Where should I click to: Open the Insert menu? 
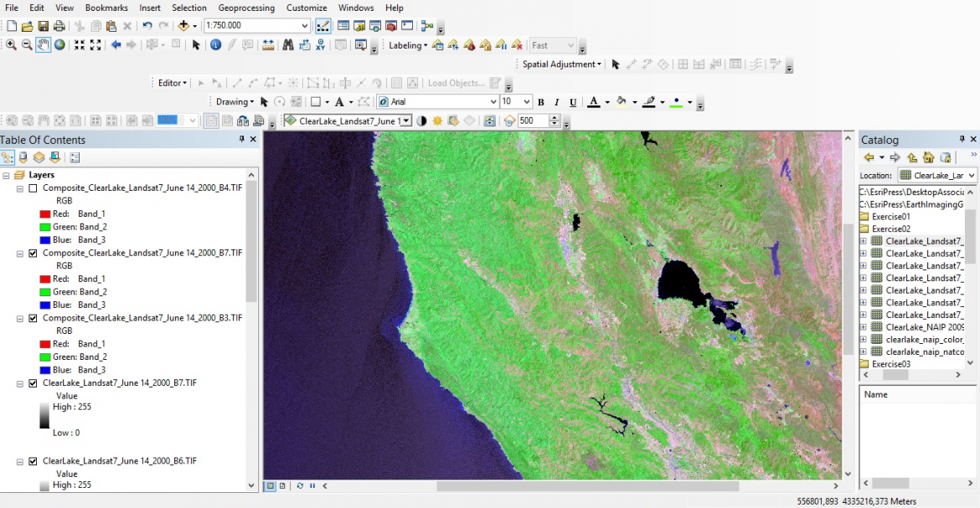[150, 8]
